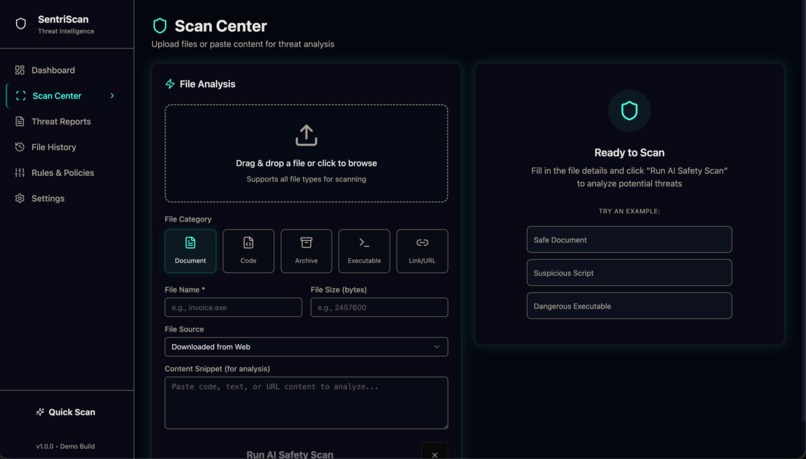Click the File Size bytes field
This screenshot has height=459, width=806.
(x=379, y=307)
